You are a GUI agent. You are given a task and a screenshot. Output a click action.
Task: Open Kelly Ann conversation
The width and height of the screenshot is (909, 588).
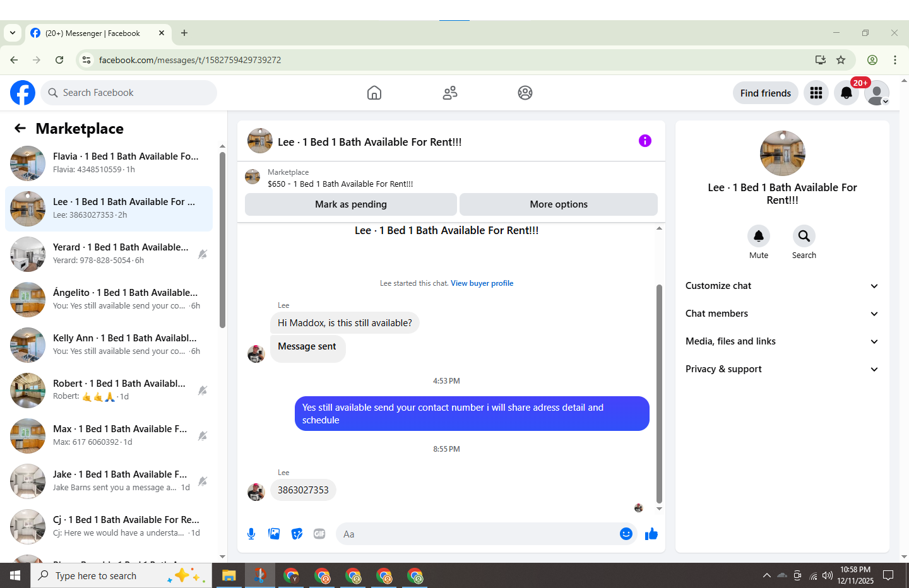click(109, 345)
